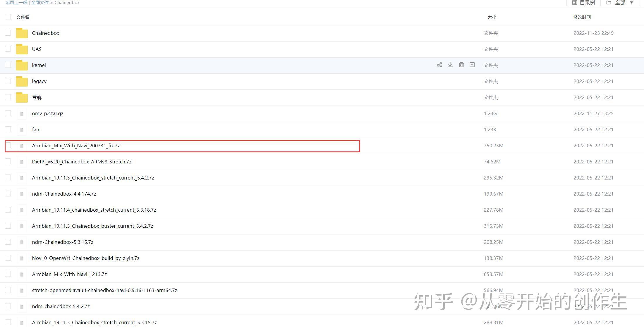This screenshot has height=328, width=644.
Task: Click share icon on kernel row
Action: click(x=439, y=65)
